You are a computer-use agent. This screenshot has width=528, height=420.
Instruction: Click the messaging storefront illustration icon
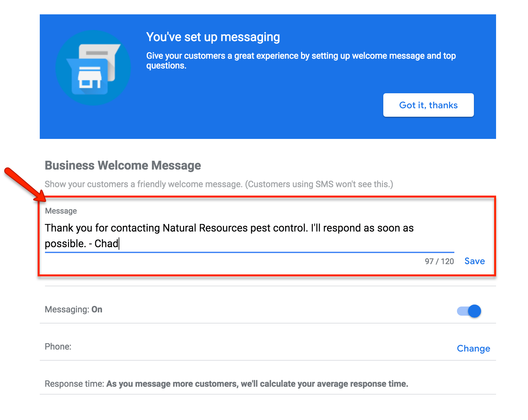tap(93, 68)
